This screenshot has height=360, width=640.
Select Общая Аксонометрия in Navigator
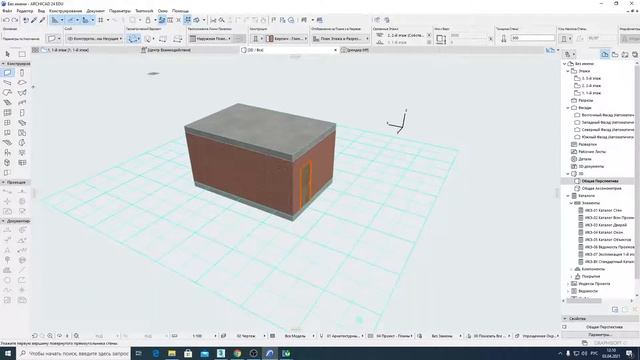(601, 189)
